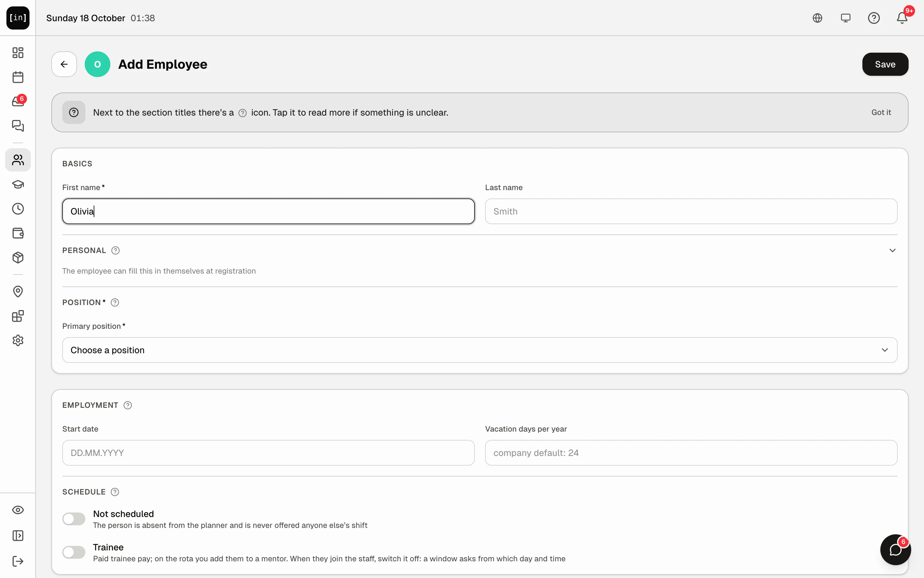Open the support chat bubble button
This screenshot has height=578, width=924.
click(x=895, y=550)
